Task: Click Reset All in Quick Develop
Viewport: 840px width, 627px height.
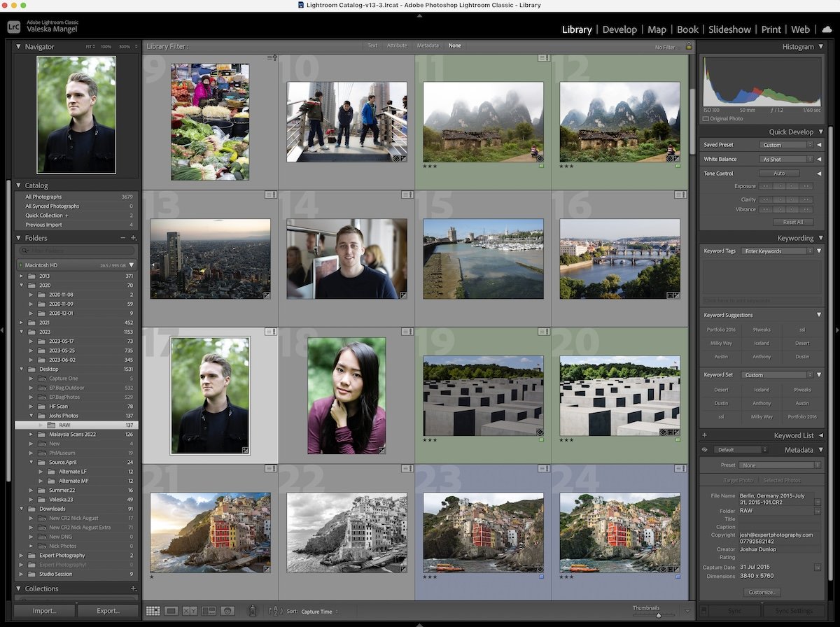Action: click(x=792, y=222)
